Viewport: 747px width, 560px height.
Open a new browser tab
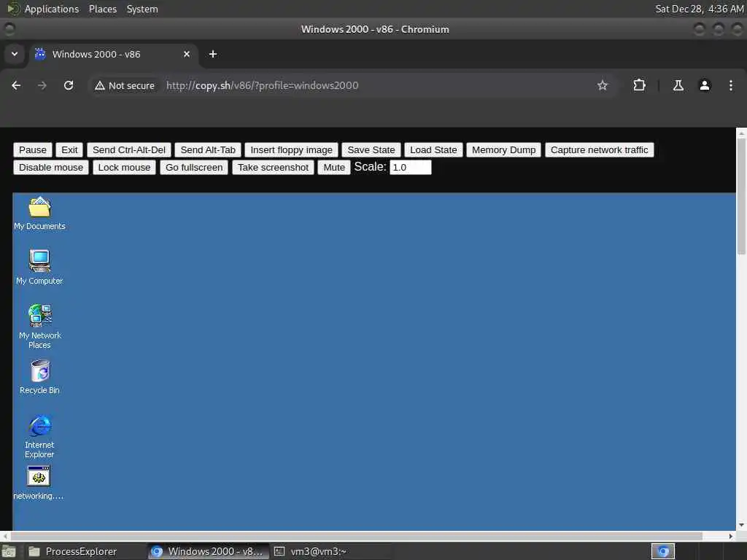point(213,54)
